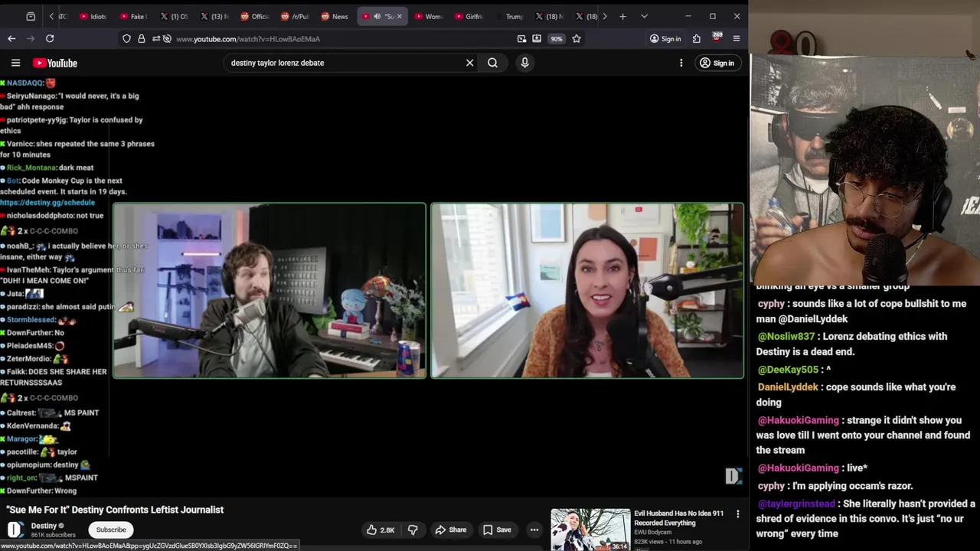Click the D watermark in the player
This screenshot has width=980, height=551.
pos(733,476)
